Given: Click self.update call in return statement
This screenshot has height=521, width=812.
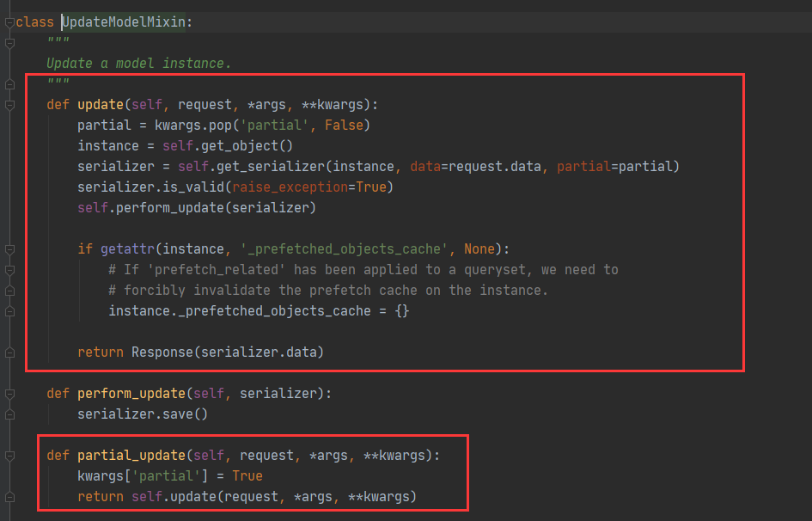Looking at the screenshot, I should pos(174,497).
